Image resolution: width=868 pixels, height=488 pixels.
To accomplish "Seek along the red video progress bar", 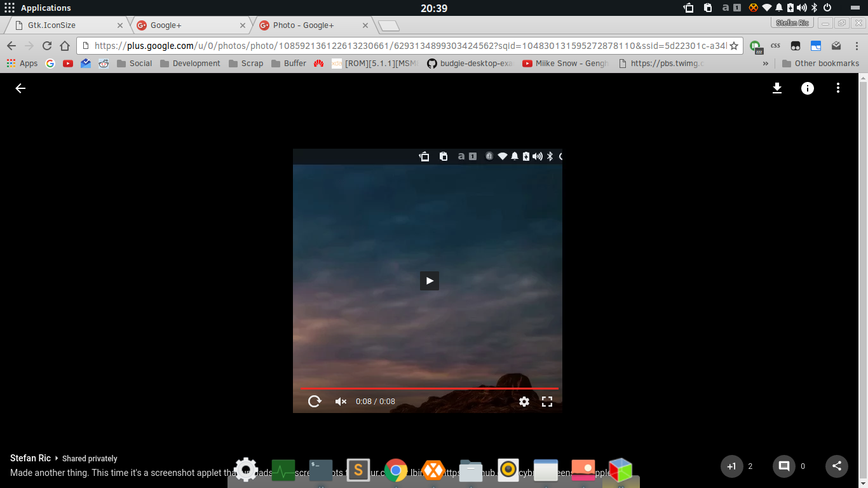I will point(429,388).
